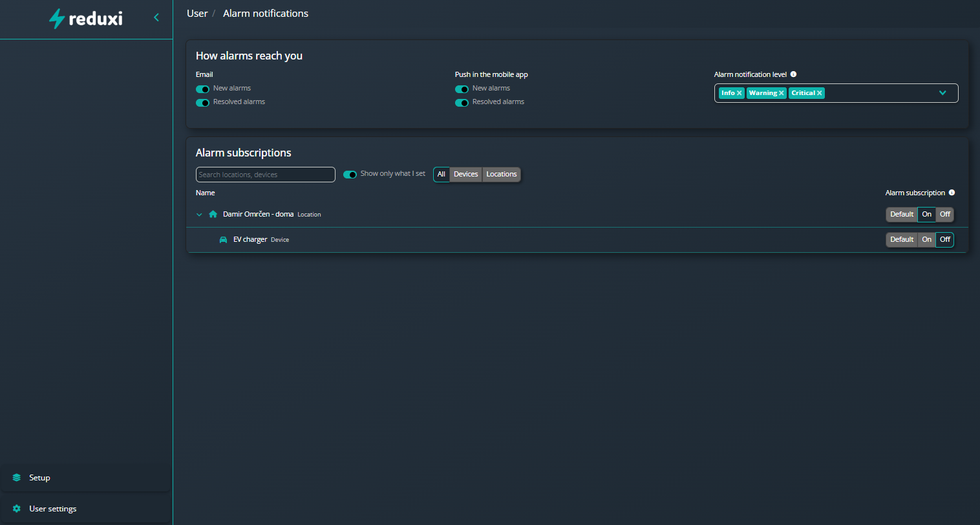Collapse the sidebar with the chevron arrow
This screenshot has height=525, width=980.
pyautogui.click(x=156, y=17)
